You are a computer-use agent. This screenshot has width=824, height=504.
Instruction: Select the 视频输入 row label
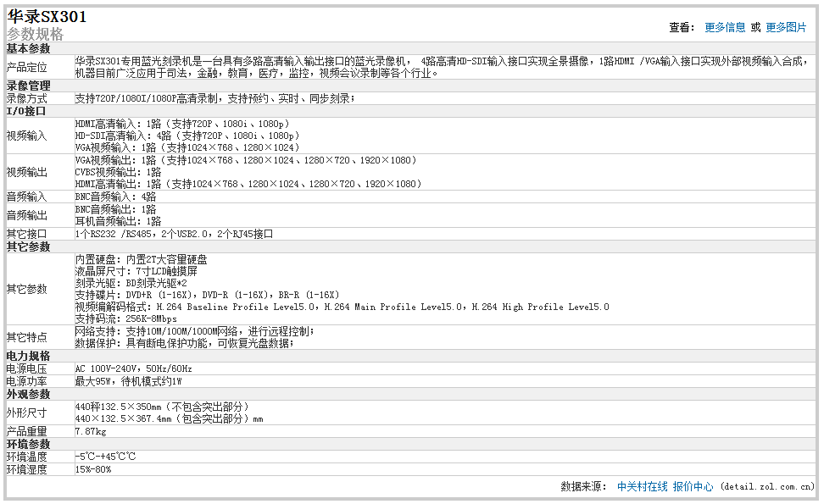coord(27,136)
